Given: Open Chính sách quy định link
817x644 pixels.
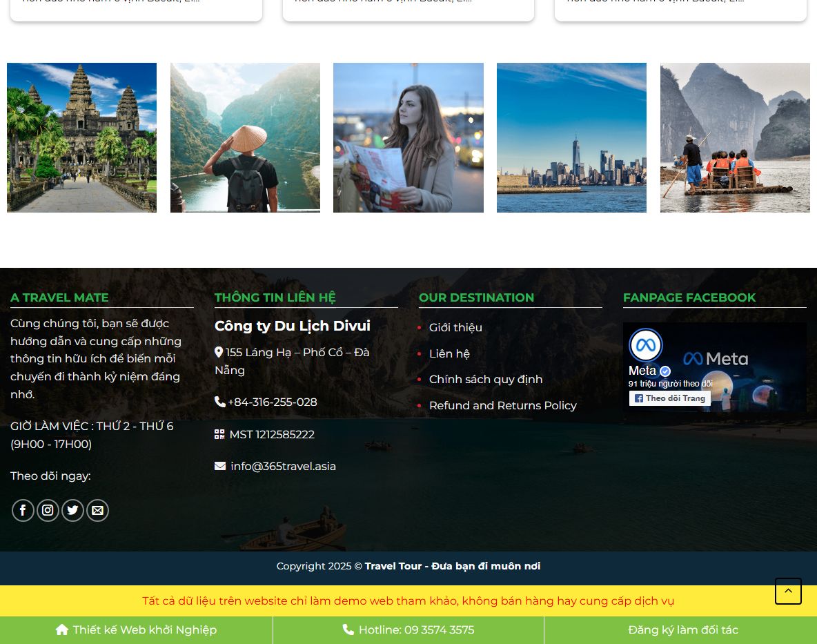Looking at the screenshot, I should coord(486,380).
